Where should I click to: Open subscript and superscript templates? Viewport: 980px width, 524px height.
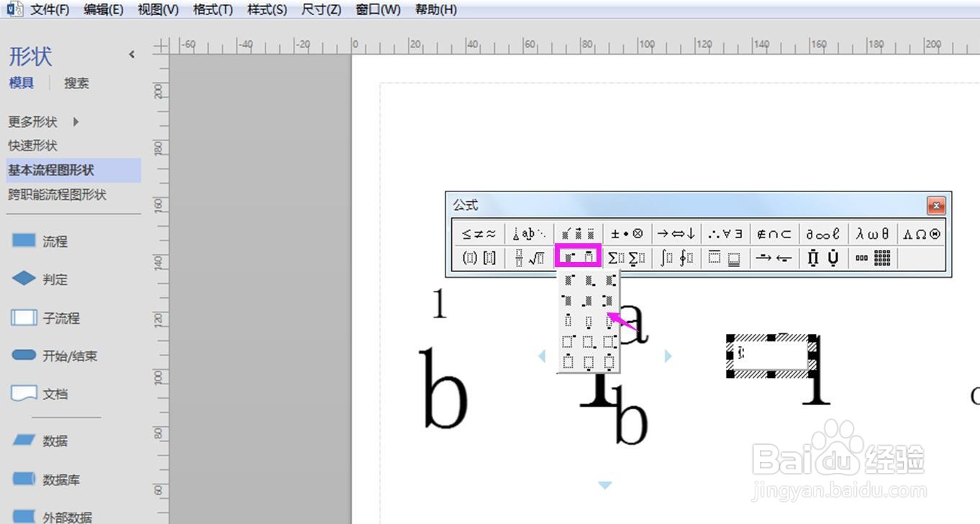[x=579, y=257]
